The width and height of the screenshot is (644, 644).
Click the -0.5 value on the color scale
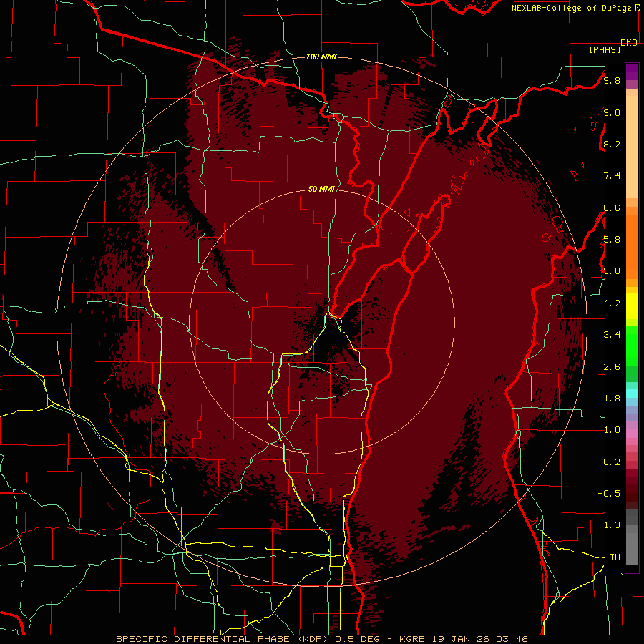[609, 494]
